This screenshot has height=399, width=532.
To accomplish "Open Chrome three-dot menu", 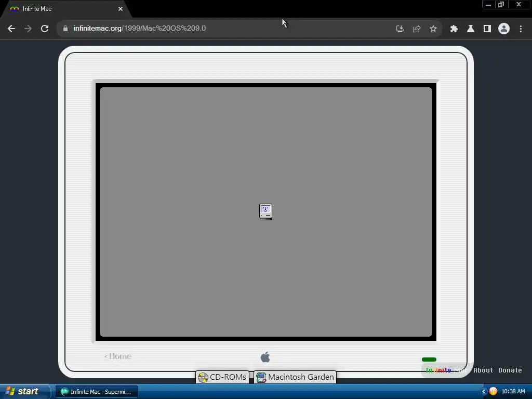I will 521,29.
